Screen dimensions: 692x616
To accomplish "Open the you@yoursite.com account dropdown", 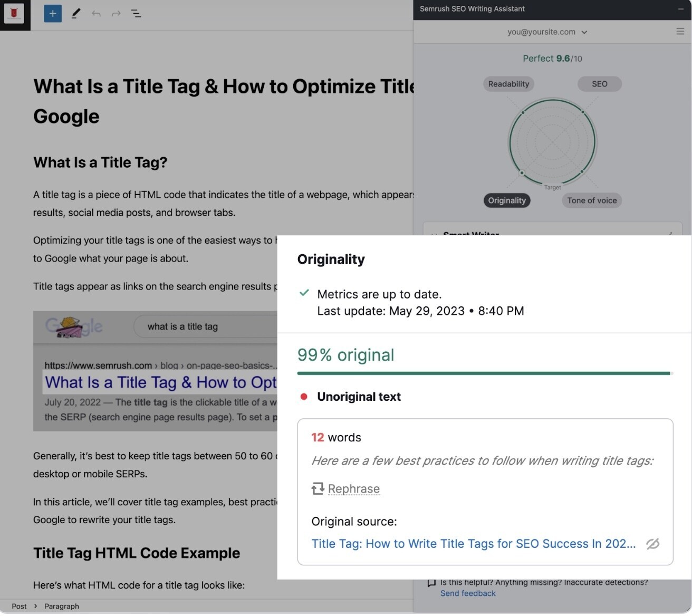I will (547, 32).
